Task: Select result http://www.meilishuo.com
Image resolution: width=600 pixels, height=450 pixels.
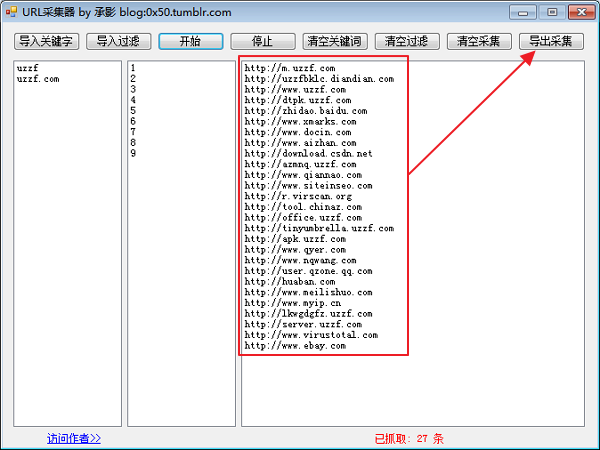Action: pyautogui.click(x=309, y=292)
